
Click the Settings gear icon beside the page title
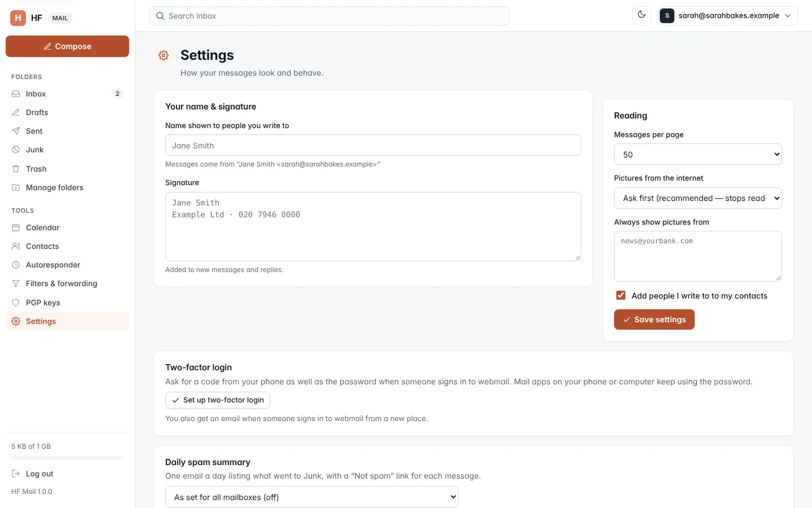coord(164,55)
